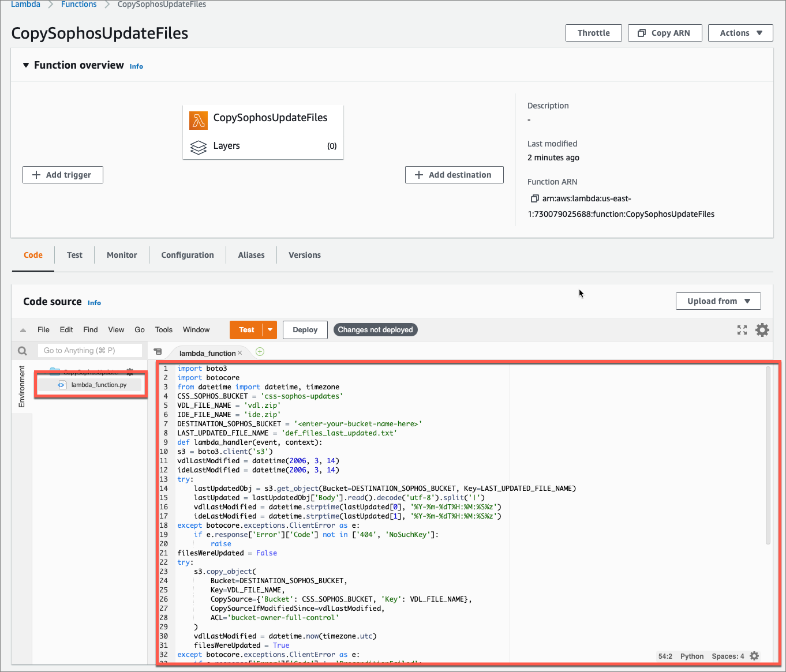Click the Info link next to Function overview
Viewport: 786px width, 672px height.
136,66
